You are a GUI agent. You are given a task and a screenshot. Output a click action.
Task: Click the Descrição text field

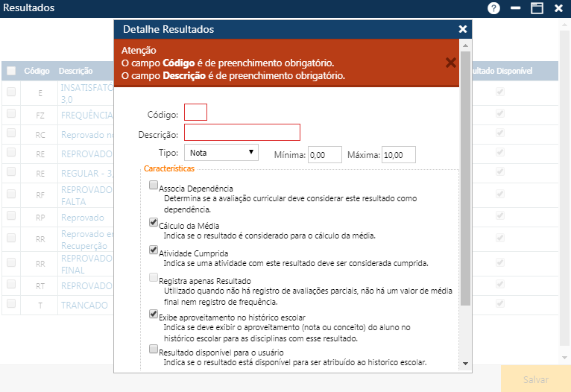click(x=242, y=133)
